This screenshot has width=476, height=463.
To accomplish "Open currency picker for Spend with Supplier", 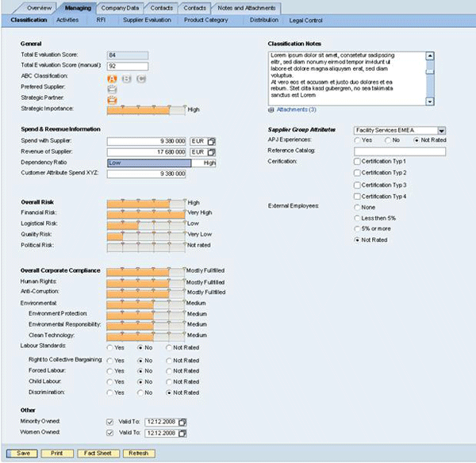I will (212, 141).
